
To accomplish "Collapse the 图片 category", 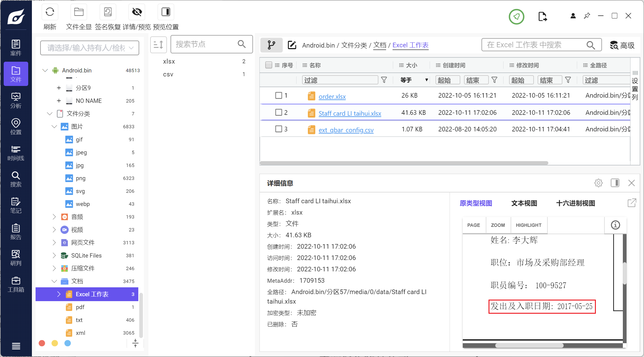I will click(54, 126).
